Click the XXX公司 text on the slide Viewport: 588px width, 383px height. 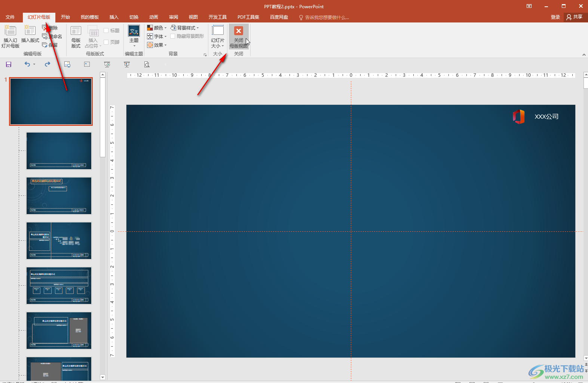pyautogui.click(x=546, y=117)
